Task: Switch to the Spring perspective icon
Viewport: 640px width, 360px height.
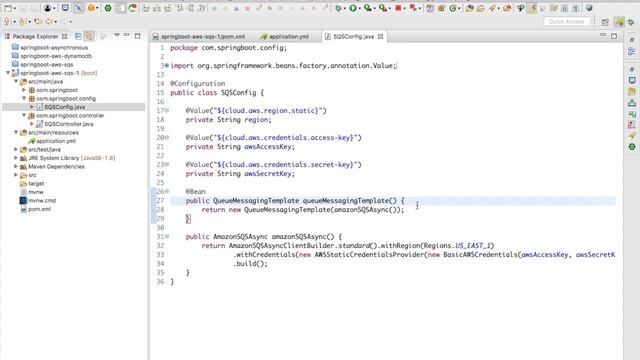Action: click(620, 22)
